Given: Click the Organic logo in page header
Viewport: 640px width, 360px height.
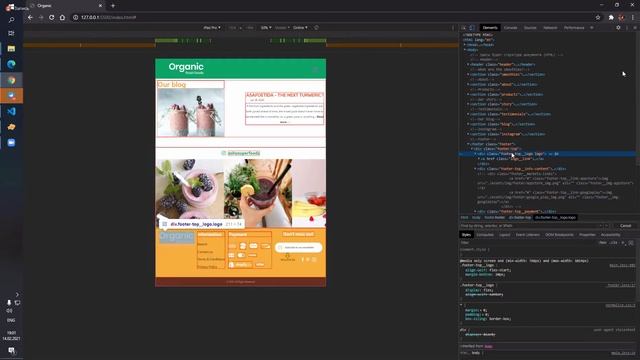Looking at the screenshot, I should tap(186, 68).
